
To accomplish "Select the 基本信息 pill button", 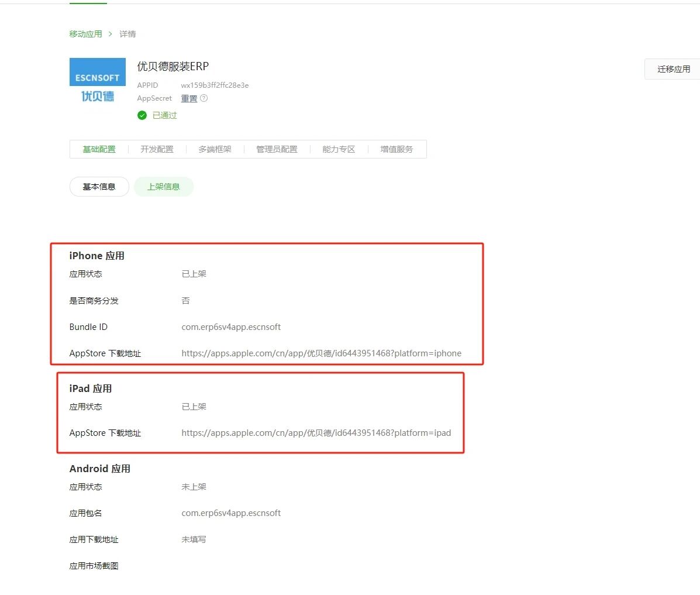I will point(99,187).
